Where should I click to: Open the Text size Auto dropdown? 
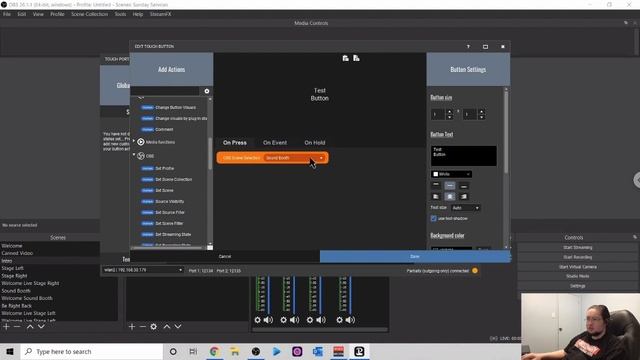pyautogui.click(x=465, y=208)
